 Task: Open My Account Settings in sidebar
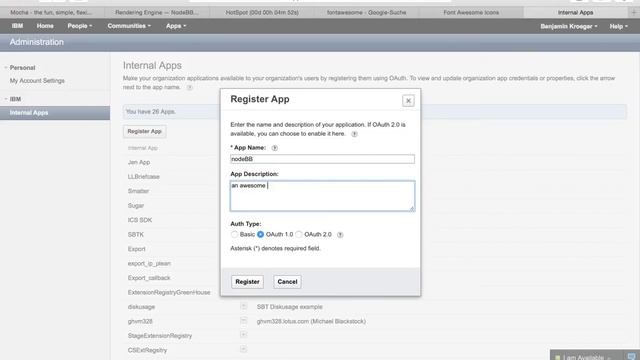click(37, 81)
